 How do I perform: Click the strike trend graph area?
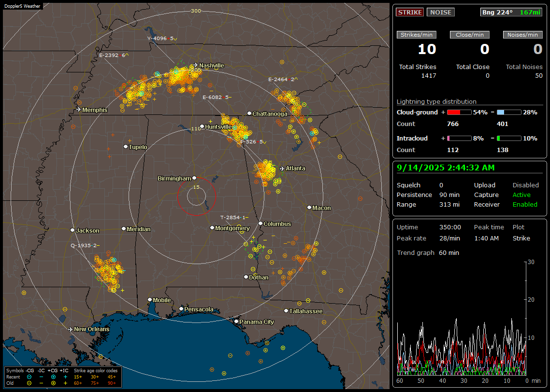click(x=462, y=319)
